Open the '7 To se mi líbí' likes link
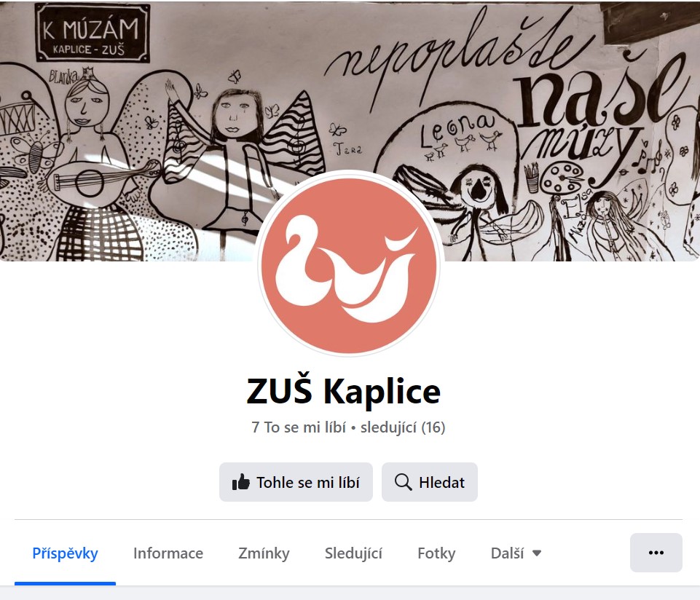 (x=299, y=427)
